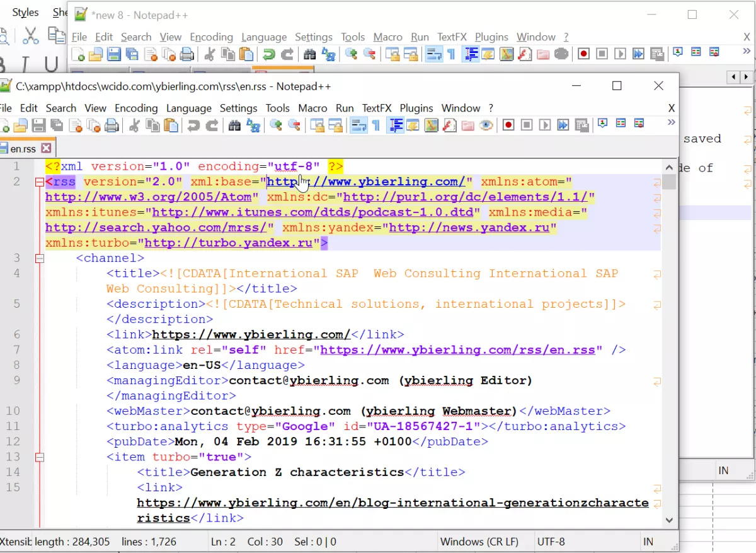Toggle Show All Characters in new 8 window
The height and width of the screenshot is (553, 756).
(451, 54)
